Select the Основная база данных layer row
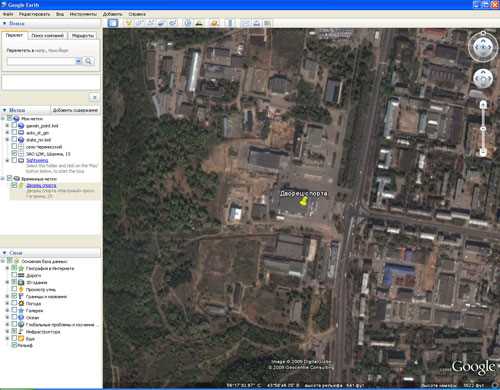 point(44,261)
